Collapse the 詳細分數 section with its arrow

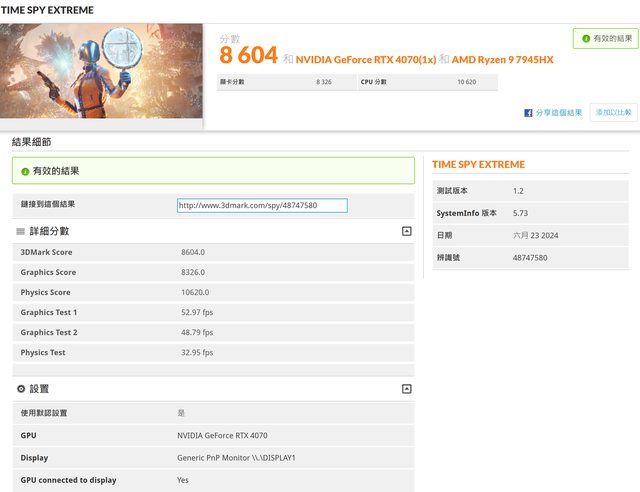click(x=406, y=231)
